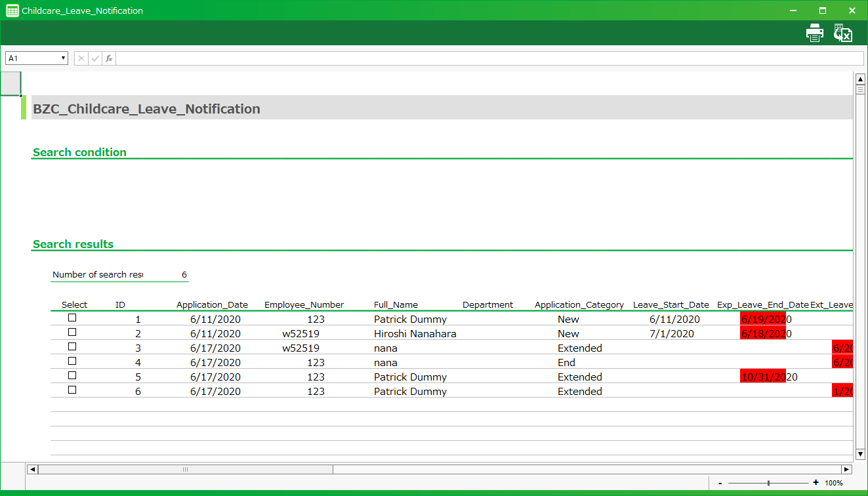
Task: Click the select-all corner cell of the sheet
Action: [x=10, y=83]
